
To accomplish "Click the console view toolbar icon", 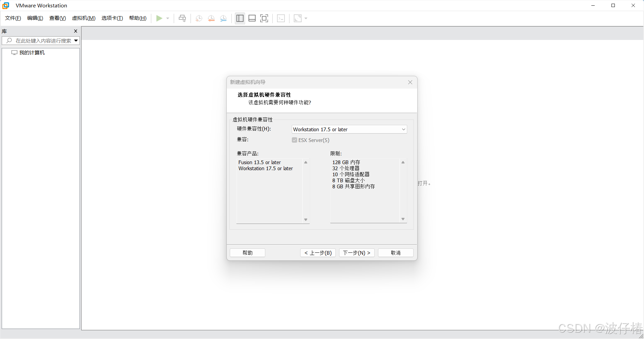I will click(281, 18).
